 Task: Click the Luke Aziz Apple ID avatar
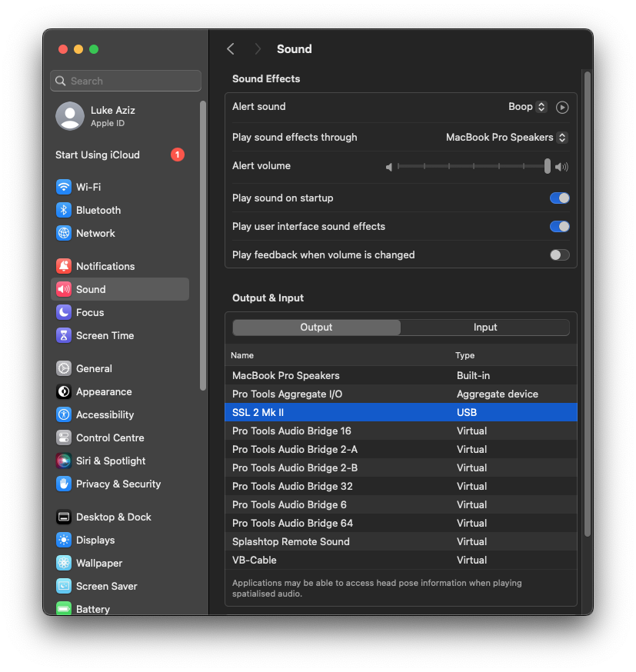[x=70, y=116]
